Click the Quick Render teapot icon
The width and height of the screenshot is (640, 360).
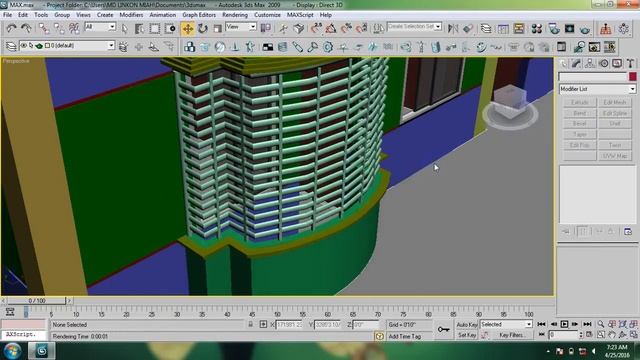tap(585, 29)
